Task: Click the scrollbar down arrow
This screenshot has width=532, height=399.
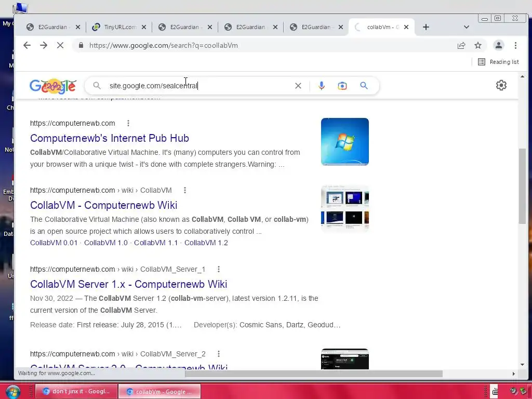Action: tap(522, 365)
